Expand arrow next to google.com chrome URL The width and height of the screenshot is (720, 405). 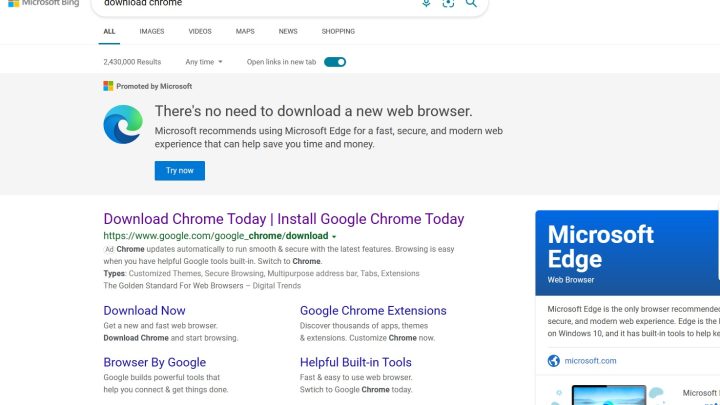click(334, 236)
